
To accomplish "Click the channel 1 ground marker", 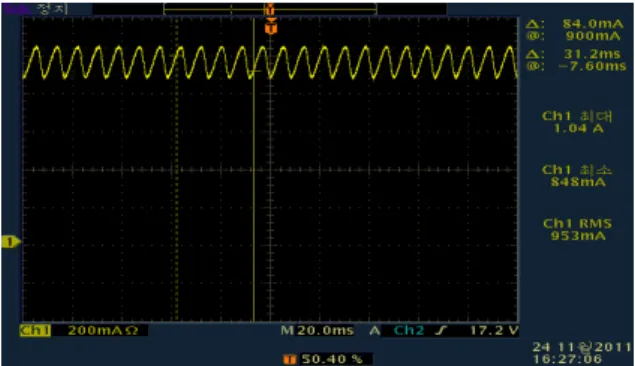I will 11,242.
